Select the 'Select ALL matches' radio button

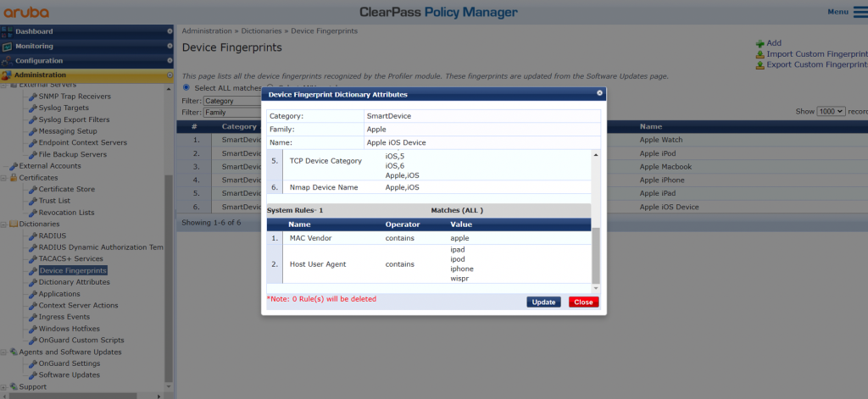point(186,87)
